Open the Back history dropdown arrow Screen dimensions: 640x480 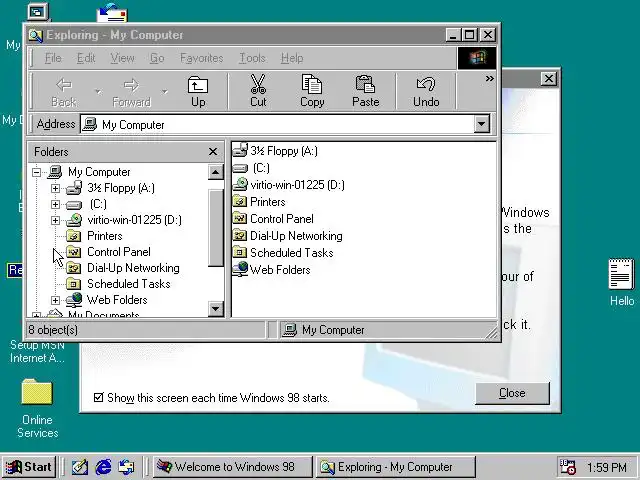tap(98, 91)
